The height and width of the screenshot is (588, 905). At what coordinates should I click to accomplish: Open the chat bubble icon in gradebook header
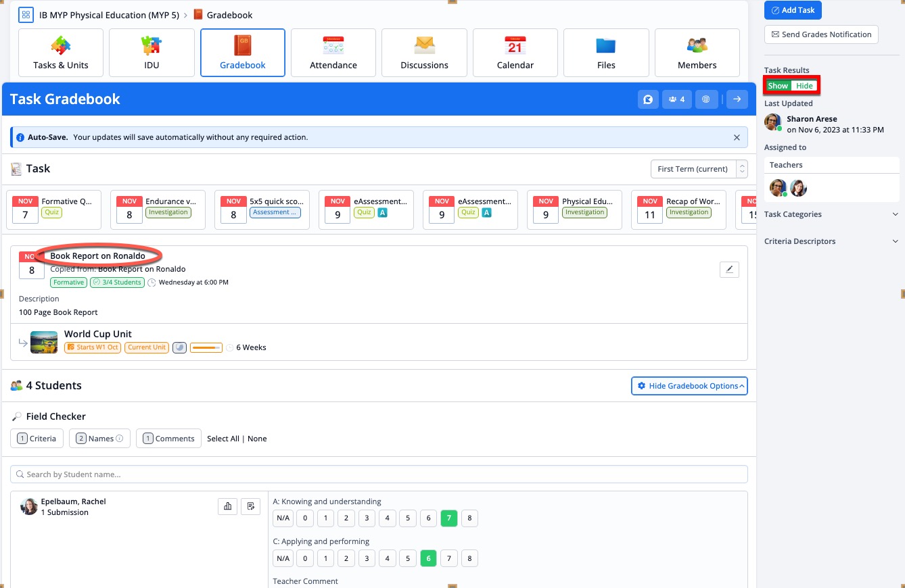coord(647,99)
